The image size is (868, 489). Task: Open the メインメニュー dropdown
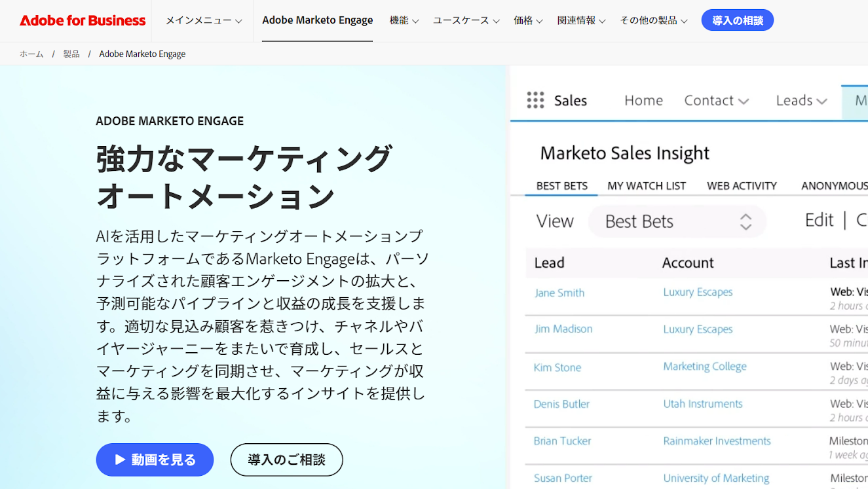[x=202, y=20]
